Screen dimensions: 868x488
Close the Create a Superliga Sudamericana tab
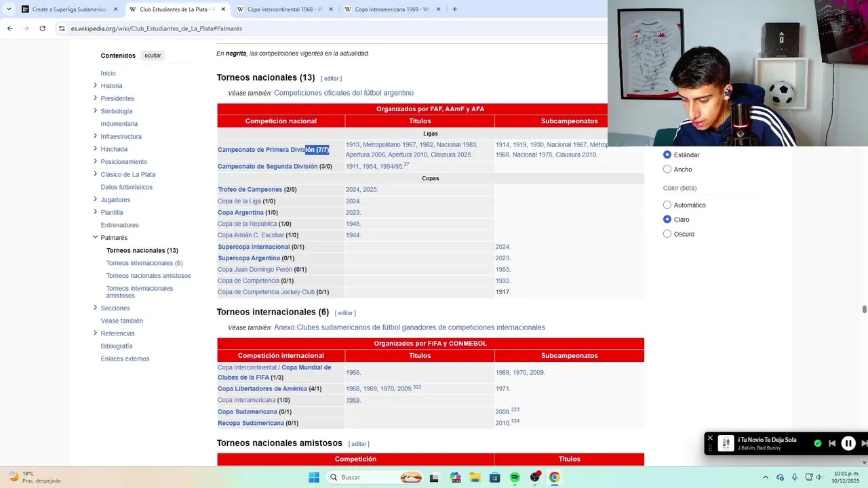click(x=115, y=9)
